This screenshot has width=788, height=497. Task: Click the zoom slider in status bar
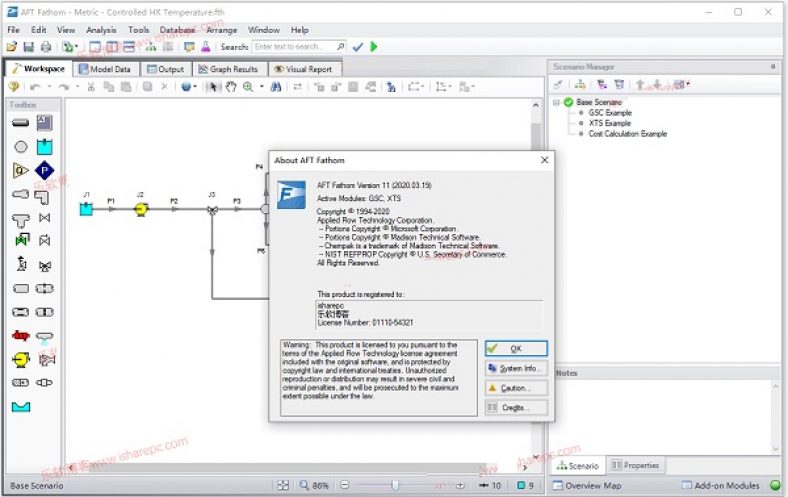[x=396, y=486]
